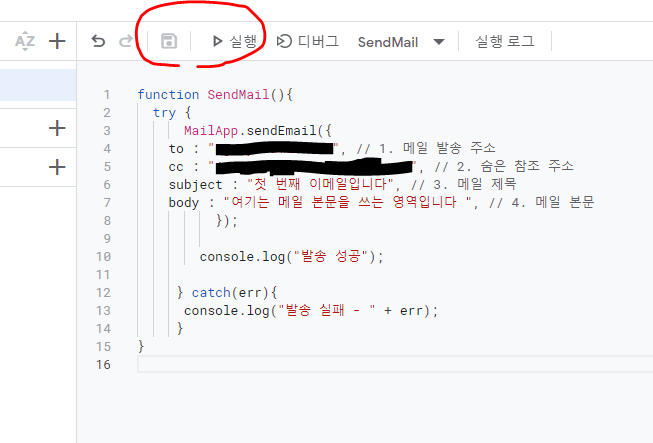The width and height of the screenshot is (653, 443).
Task: Add a service with lower plus icon
Action: pos(57,167)
